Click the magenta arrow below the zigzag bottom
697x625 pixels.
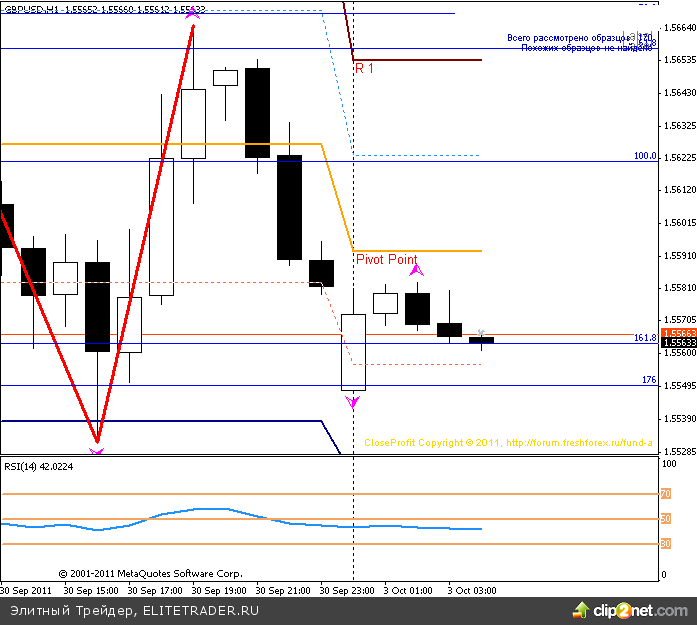96,452
